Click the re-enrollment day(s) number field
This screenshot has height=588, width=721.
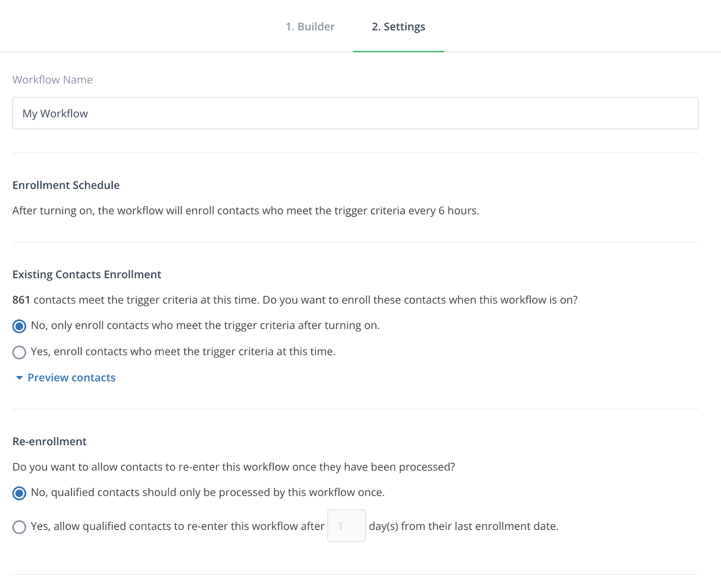click(347, 526)
